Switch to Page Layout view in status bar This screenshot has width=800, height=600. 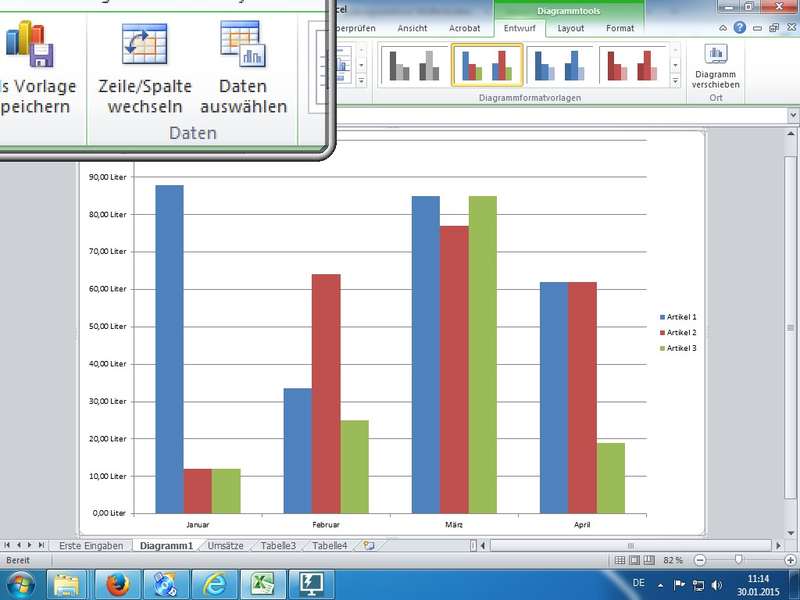[x=634, y=560]
